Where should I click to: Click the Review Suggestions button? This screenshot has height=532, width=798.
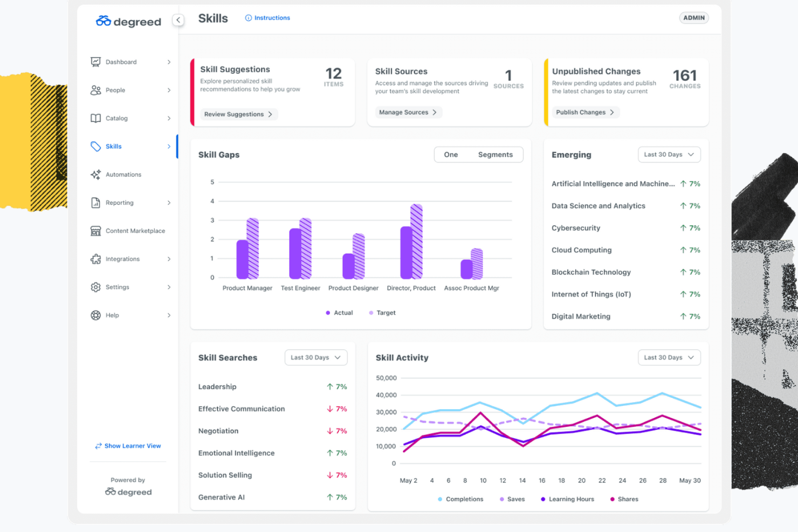(239, 114)
